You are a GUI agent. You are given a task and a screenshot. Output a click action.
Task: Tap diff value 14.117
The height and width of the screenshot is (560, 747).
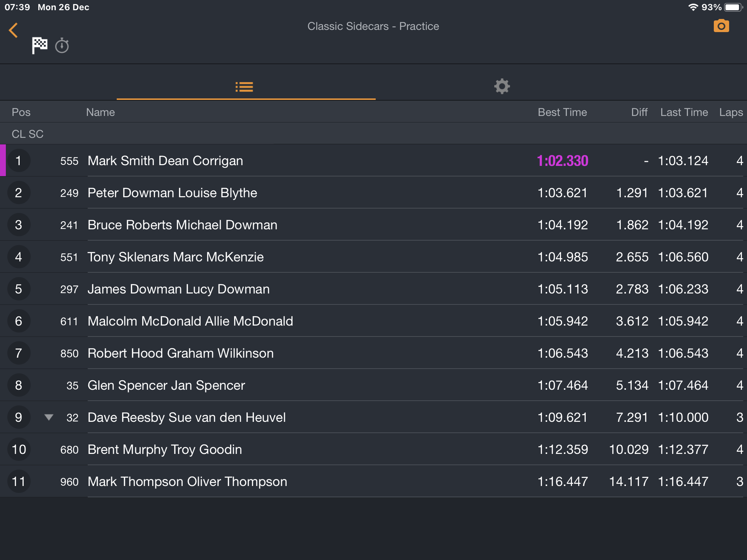tap(629, 482)
